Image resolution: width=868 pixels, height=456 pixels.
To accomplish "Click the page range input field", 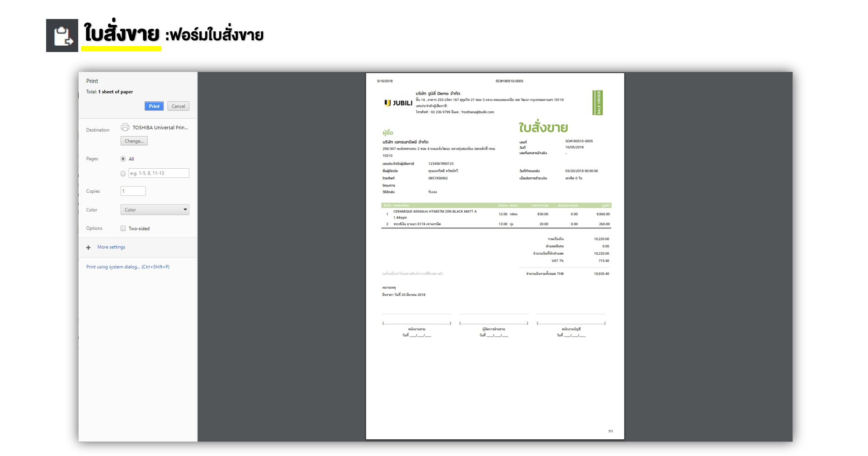I will pos(159,173).
